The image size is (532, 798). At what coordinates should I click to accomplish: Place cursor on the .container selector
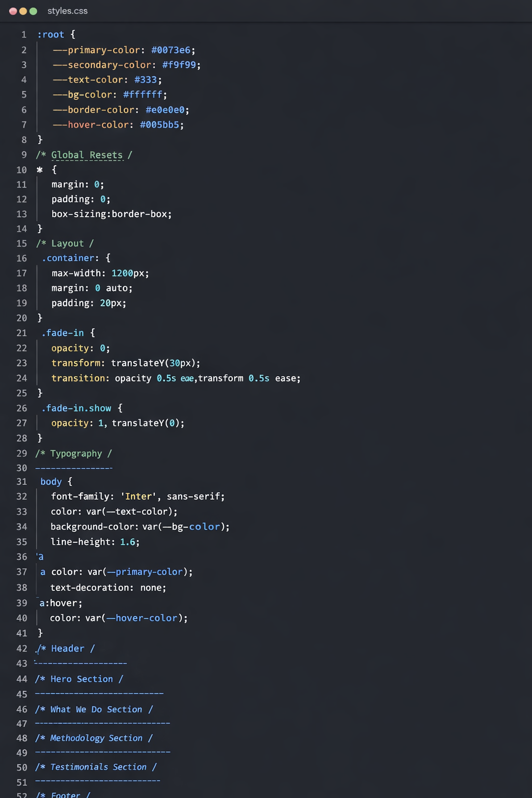(69, 258)
